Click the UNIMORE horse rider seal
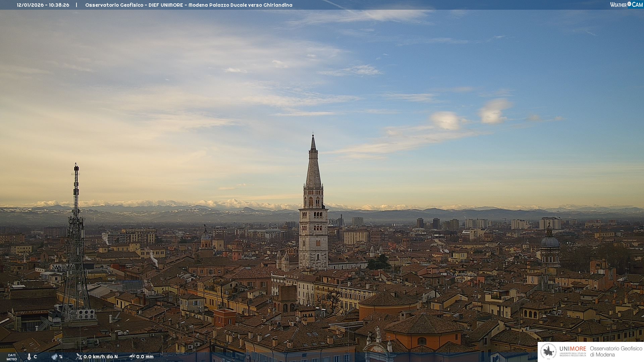The height and width of the screenshot is (362, 644). 549,351
